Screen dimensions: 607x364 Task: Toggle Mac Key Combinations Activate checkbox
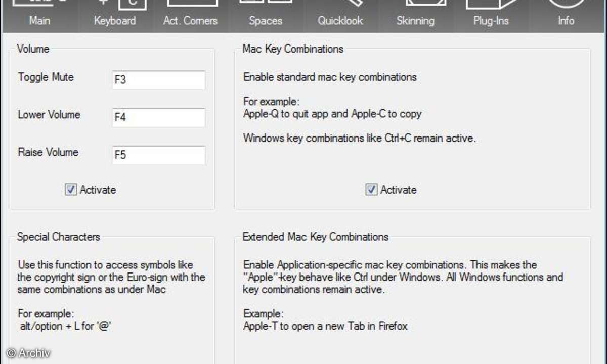371,190
